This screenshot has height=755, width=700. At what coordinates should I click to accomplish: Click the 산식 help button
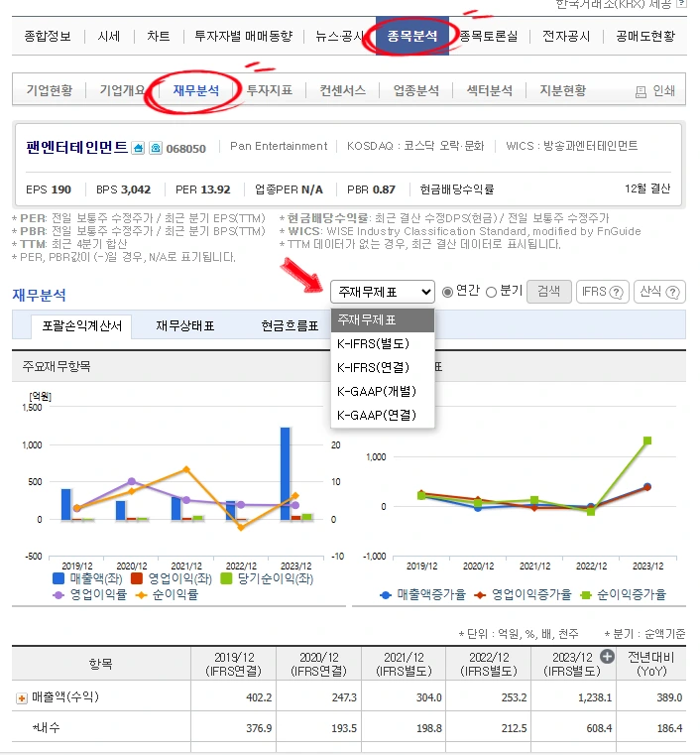[x=659, y=292]
